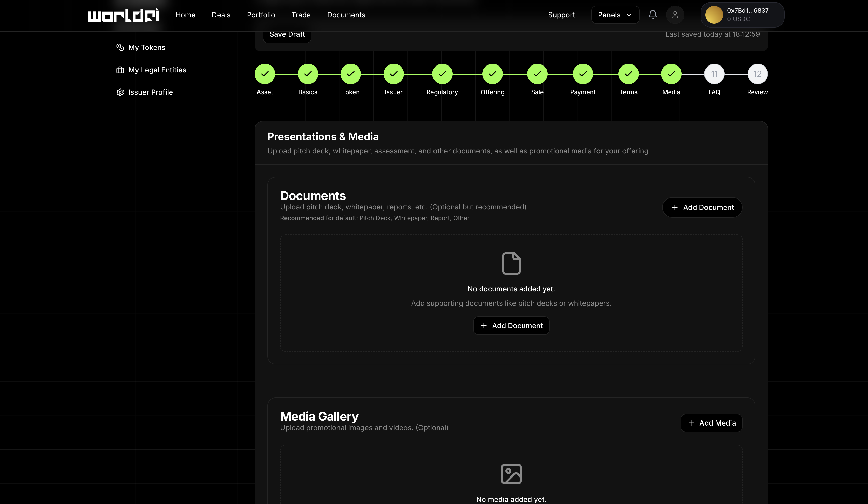Click the empty document file icon

pyautogui.click(x=511, y=263)
